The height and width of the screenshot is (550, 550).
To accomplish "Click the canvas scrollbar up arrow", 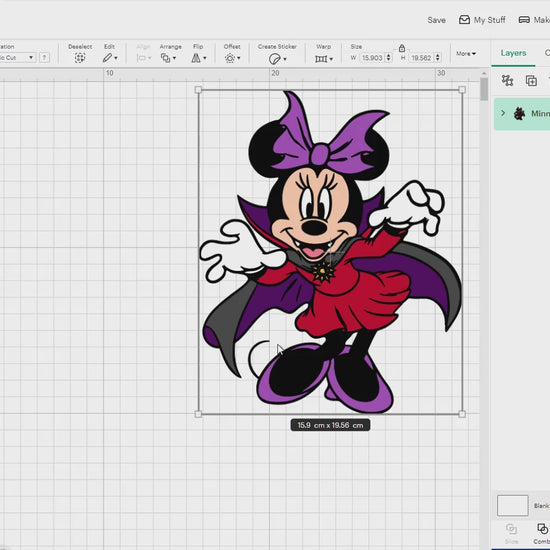I will 484,74.
